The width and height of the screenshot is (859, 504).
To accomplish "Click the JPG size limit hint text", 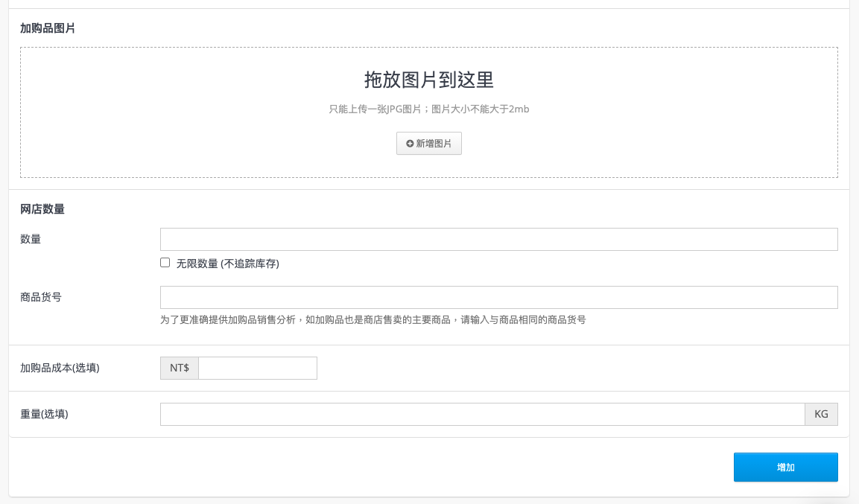I will [x=429, y=109].
